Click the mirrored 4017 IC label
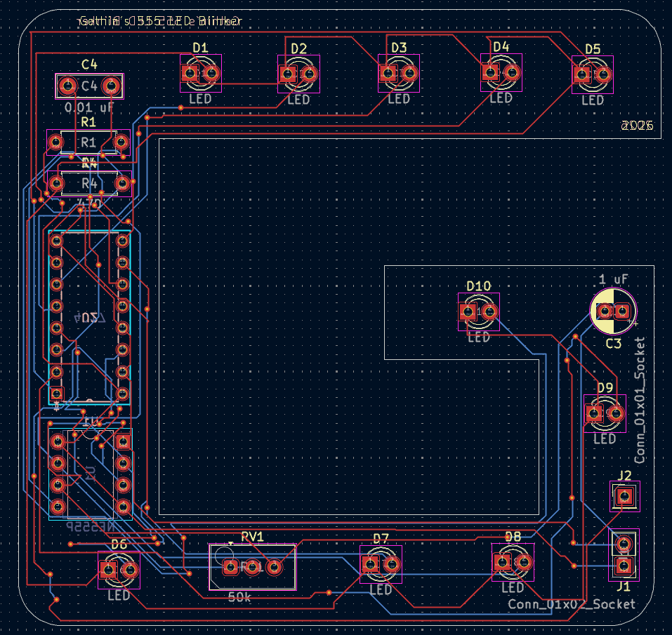The width and height of the screenshot is (672, 635). point(90,318)
